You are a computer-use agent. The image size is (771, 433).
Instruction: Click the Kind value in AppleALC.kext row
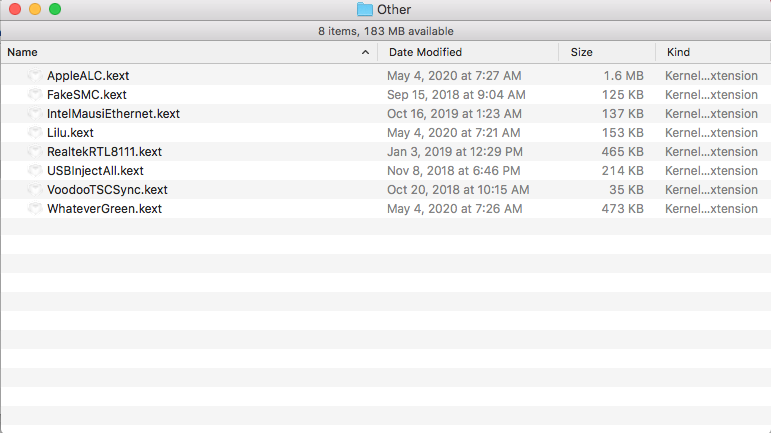711,76
